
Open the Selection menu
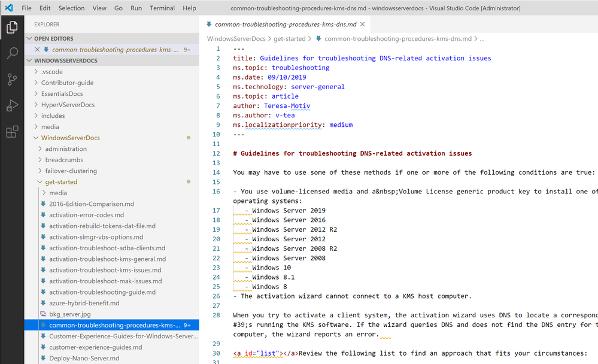coord(71,8)
